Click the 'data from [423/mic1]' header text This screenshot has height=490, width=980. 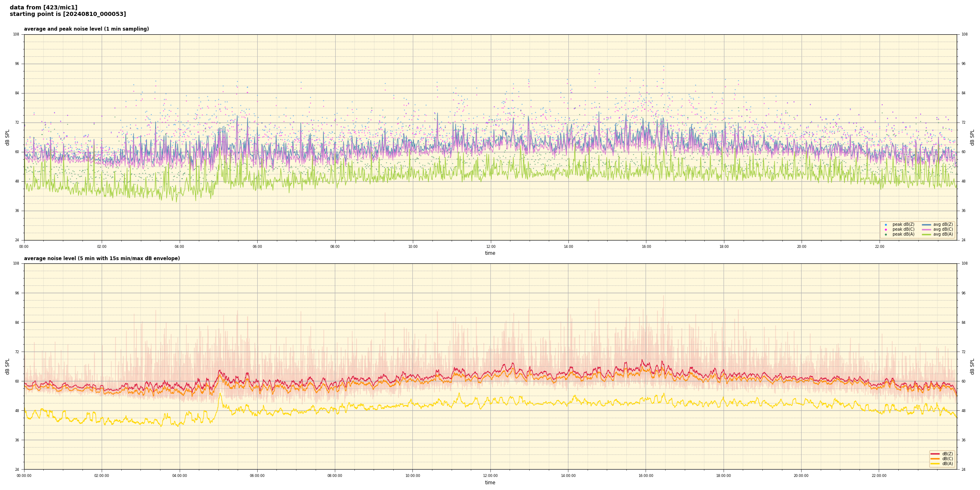43,7
